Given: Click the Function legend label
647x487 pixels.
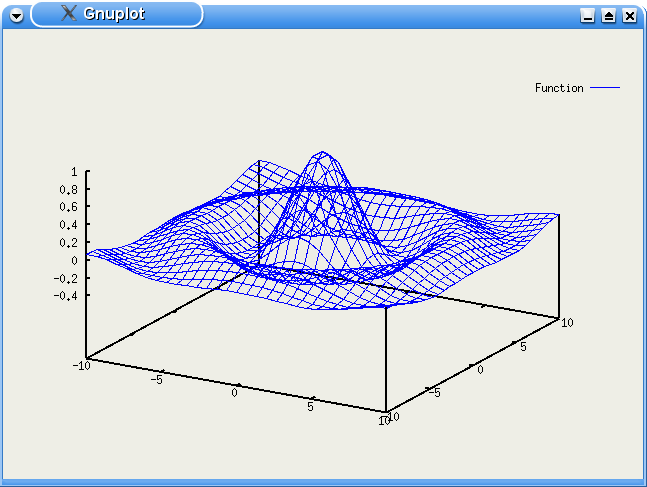Looking at the screenshot, I should pos(559,88).
